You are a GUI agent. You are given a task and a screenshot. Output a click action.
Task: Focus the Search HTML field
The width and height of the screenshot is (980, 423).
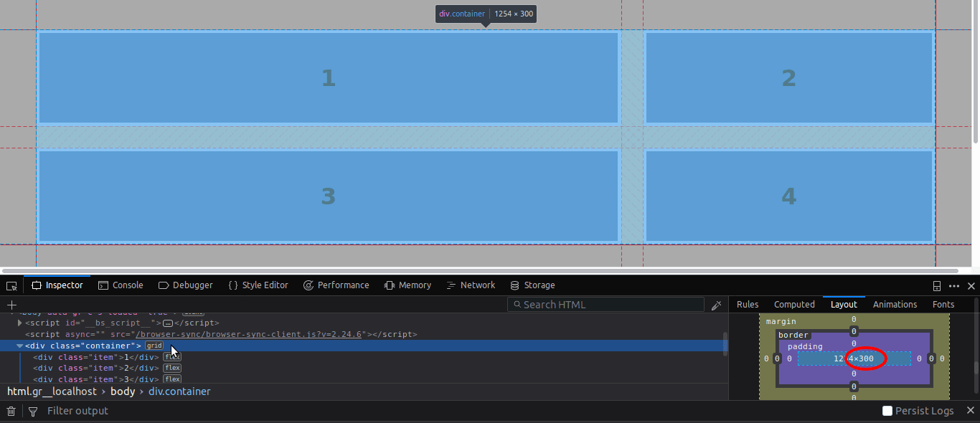606,305
